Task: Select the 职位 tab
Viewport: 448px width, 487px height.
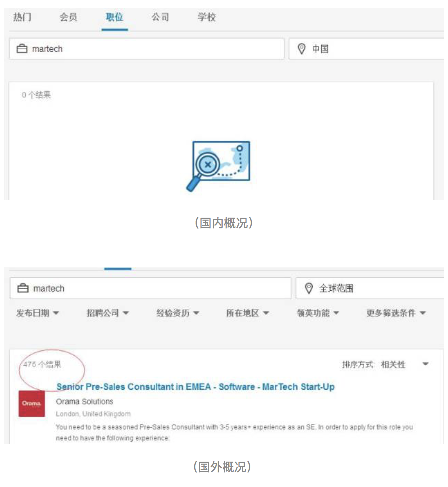Action: [114, 17]
